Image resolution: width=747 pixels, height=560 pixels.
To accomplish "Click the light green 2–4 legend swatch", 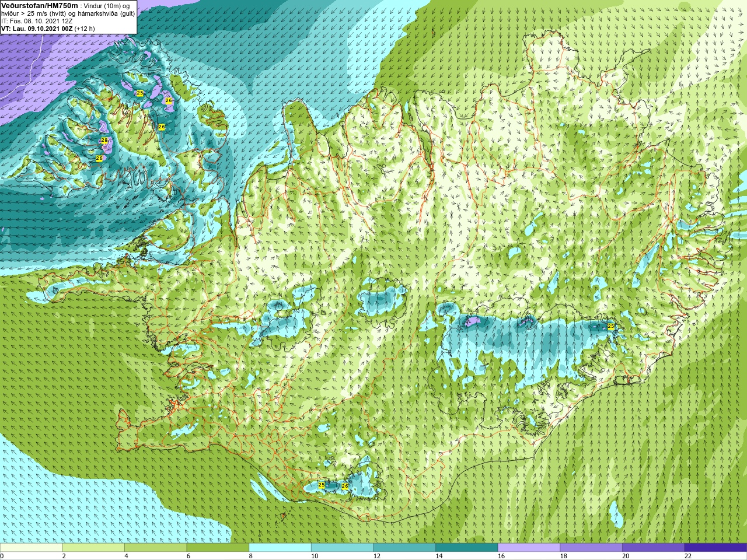I will [93, 548].
